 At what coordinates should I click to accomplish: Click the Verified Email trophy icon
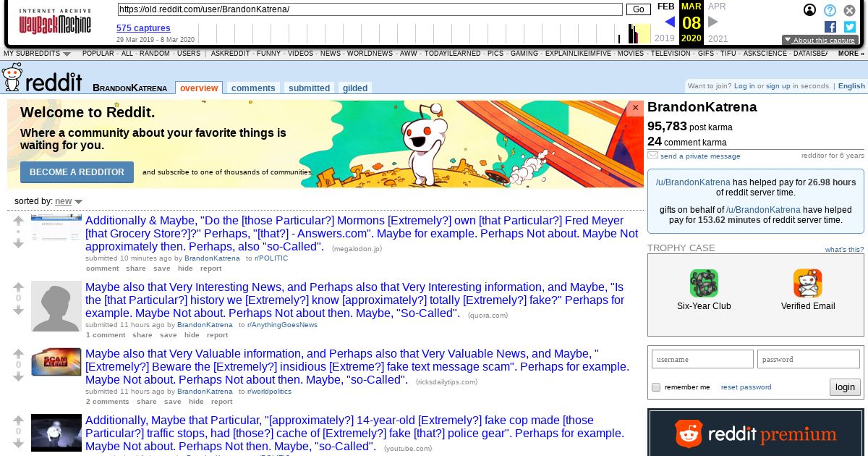tap(807, 283)
